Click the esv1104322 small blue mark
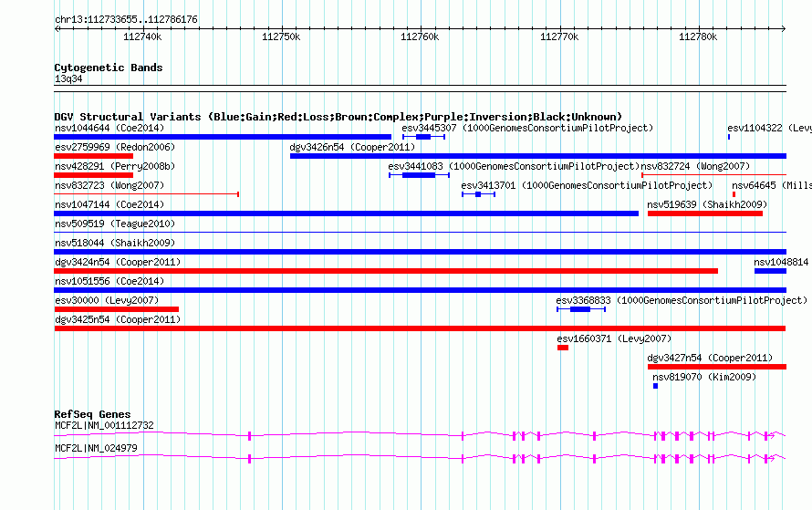 coord(729,137)
